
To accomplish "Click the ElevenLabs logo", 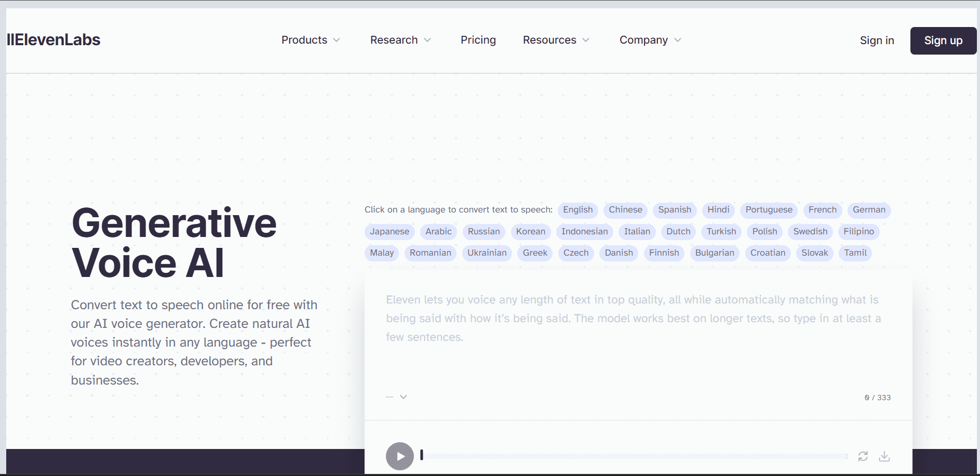I will click(52, 39).
